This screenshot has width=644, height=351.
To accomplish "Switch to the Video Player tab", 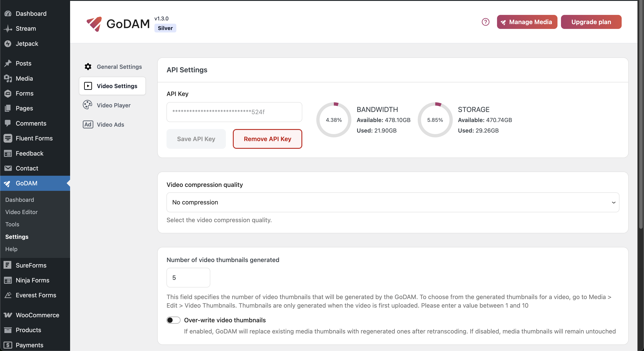I will [113, 105].
